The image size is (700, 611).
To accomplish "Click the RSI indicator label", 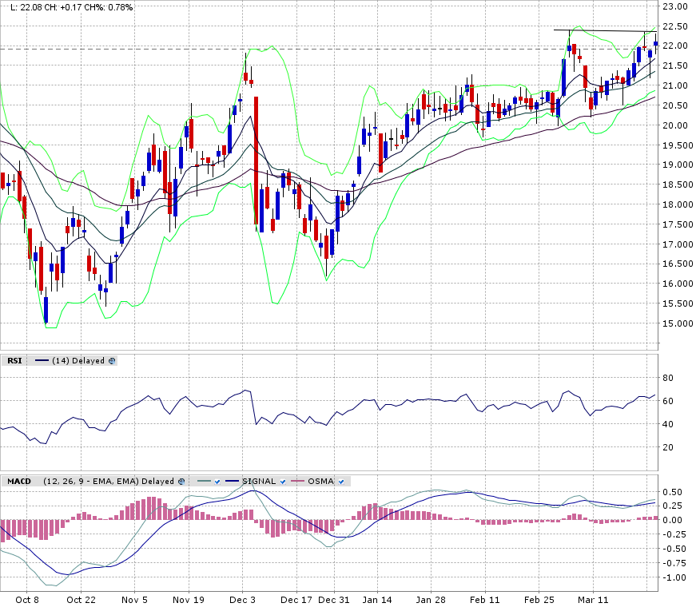I will (14, 361).
